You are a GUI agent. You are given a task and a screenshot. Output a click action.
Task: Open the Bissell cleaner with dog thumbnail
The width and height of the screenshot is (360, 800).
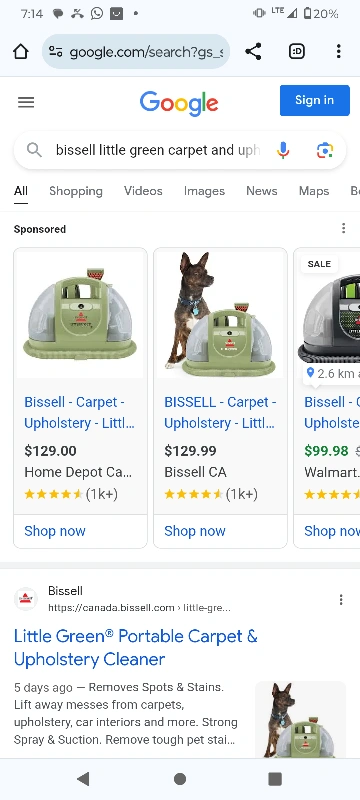[300, 719]
